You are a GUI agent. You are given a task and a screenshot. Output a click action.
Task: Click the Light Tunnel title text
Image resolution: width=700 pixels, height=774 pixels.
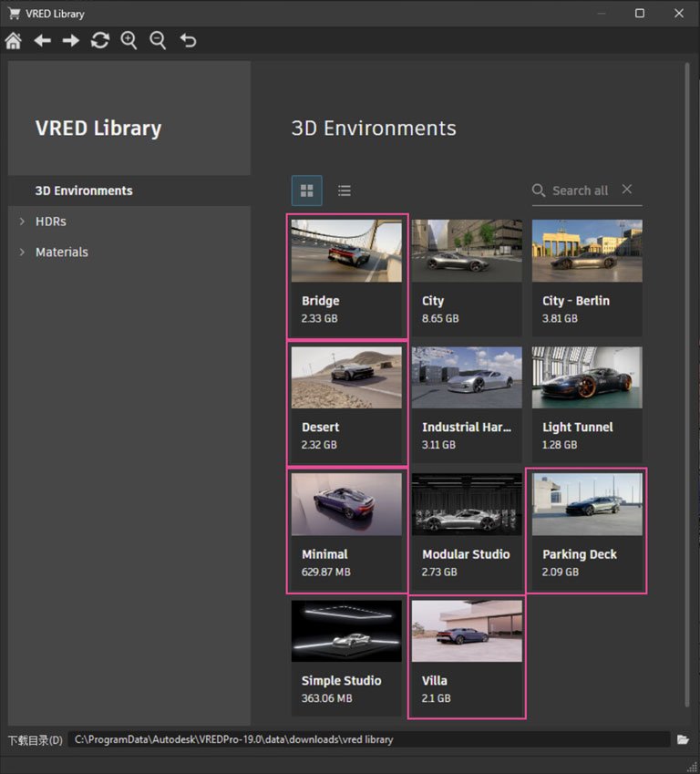point(578,427)
